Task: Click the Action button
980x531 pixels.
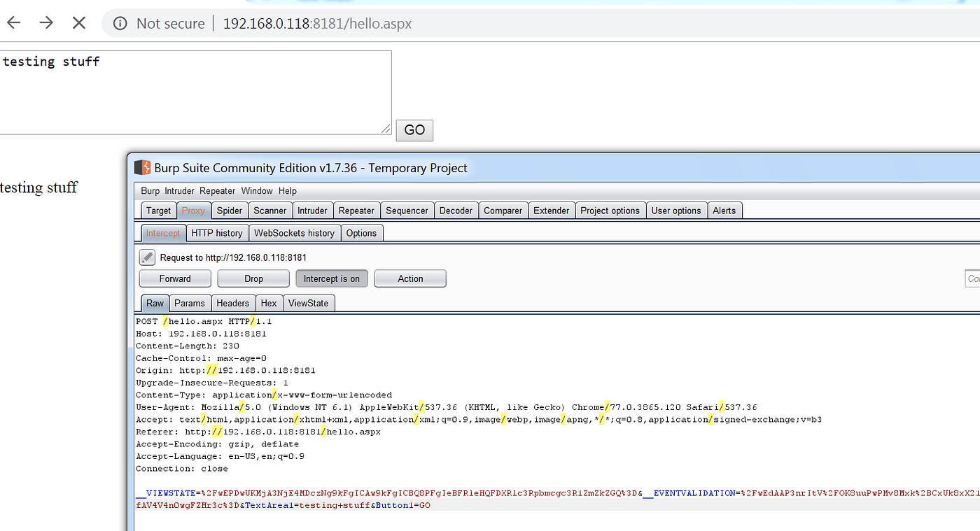Action: pyautogui.click(x=410, y=278)
